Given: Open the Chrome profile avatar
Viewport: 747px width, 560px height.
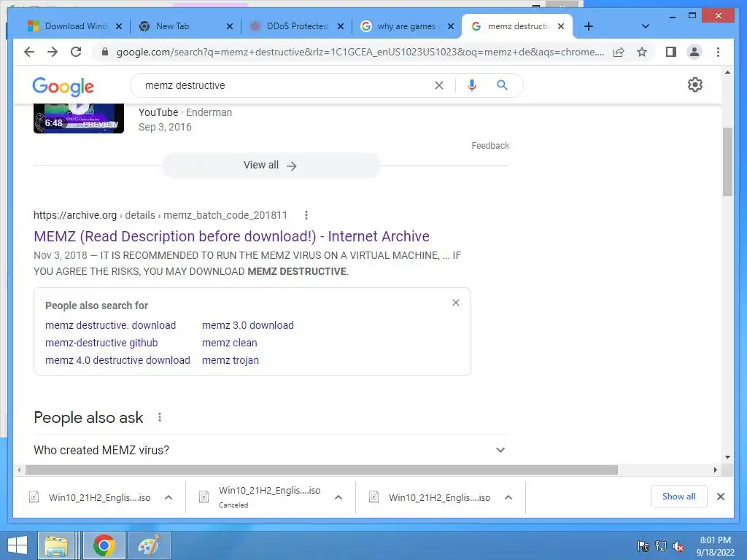Looking at the screenshot, I should 694,52.
